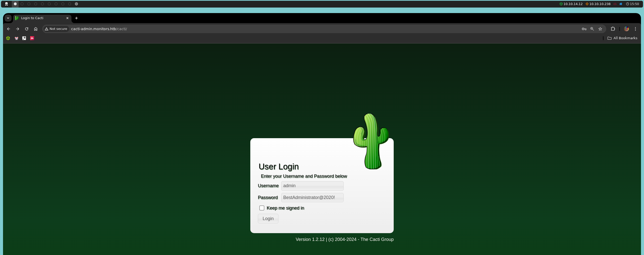Click the zoom magnifier icon in address bar

pos(592,29)
